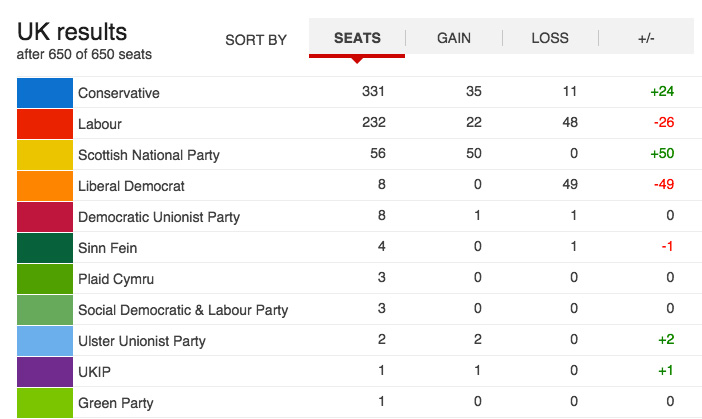Sort results by GAIN tab
702x419 pixels.
point(454,38)
